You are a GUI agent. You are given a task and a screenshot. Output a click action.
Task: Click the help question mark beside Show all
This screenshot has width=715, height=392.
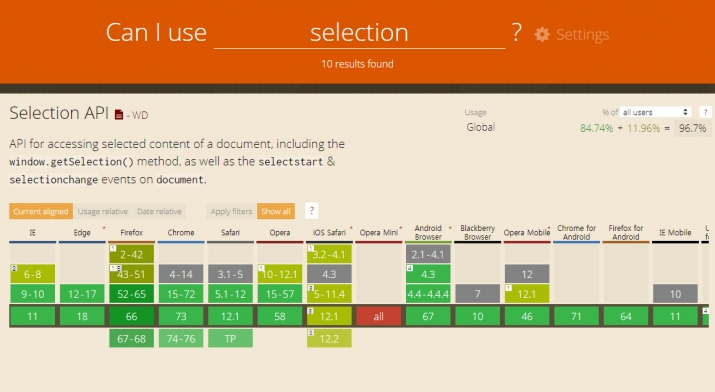[x=311, y=211]
